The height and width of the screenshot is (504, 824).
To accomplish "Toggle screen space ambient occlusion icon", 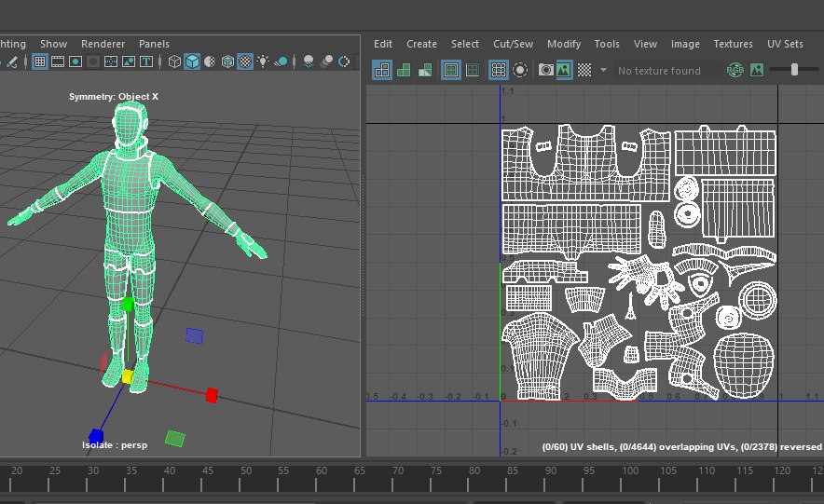I will pyautogui.click(x=309, y=61).
